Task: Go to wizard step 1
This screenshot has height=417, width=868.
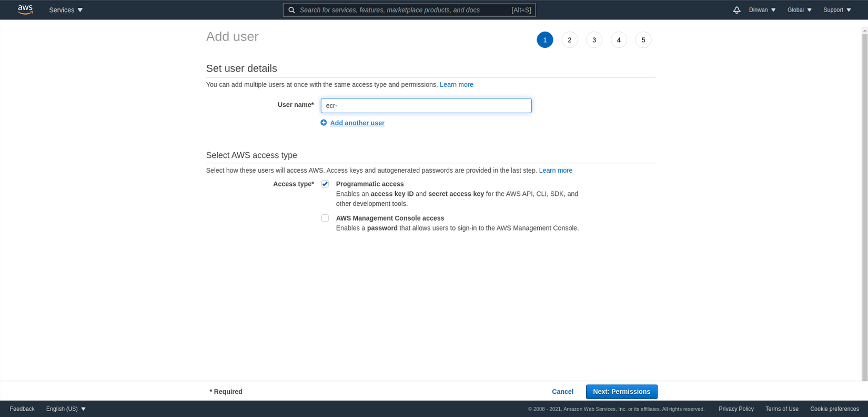Action: click(x=545, y=40)
